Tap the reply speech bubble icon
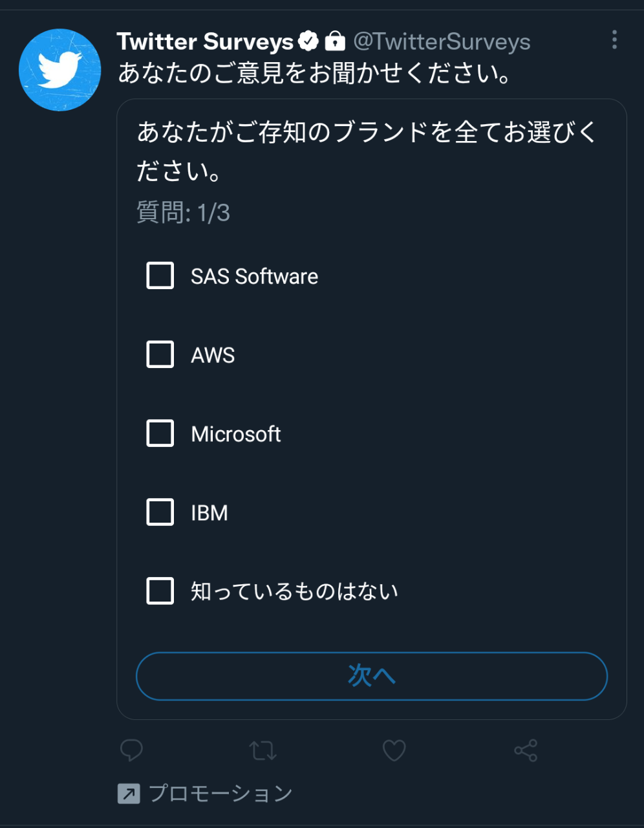 coord(132,750)
